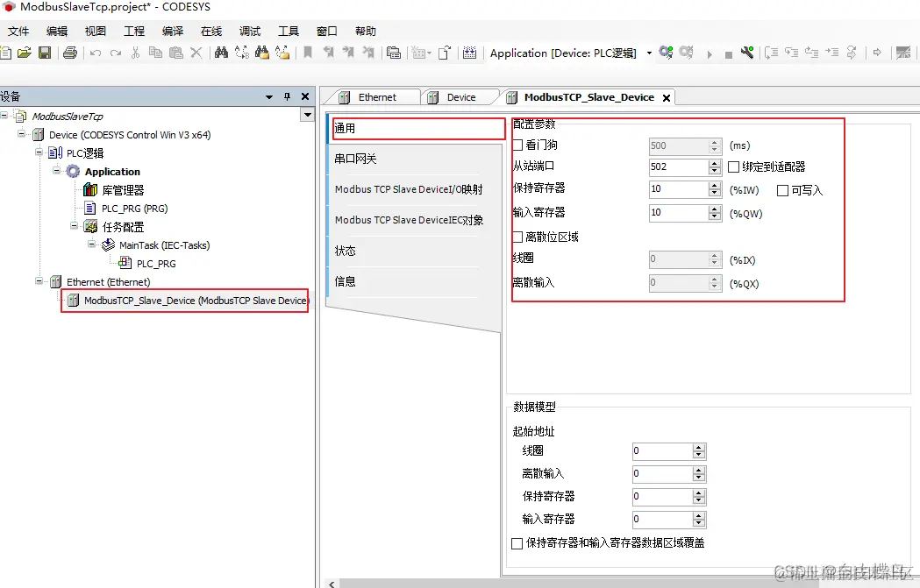Select the 串口网关 serial gateway side tab
This screenshot has width=920, height=588.
(x=414, y=159)
